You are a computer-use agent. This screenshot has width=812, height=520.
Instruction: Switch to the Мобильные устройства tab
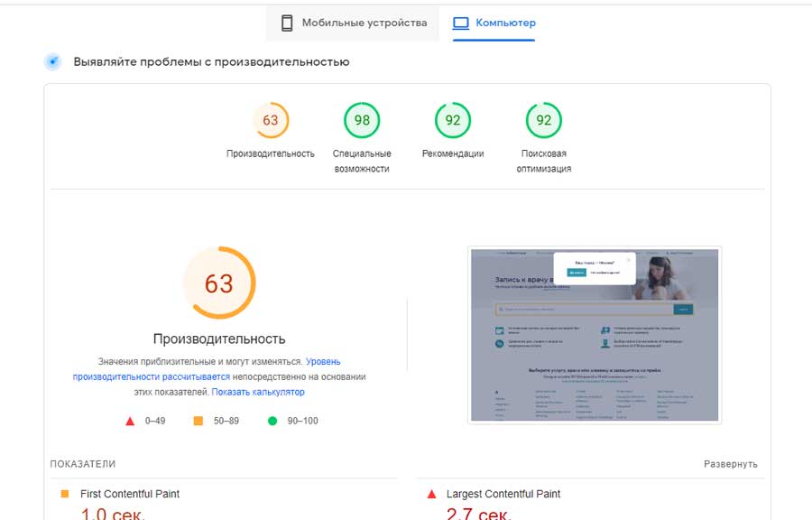[352, 23]
